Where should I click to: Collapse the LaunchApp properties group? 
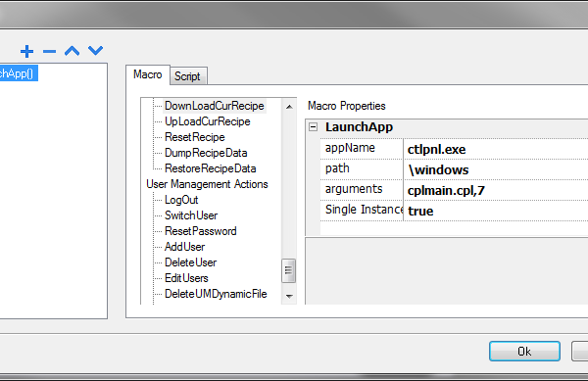click(x=313, y=127)
